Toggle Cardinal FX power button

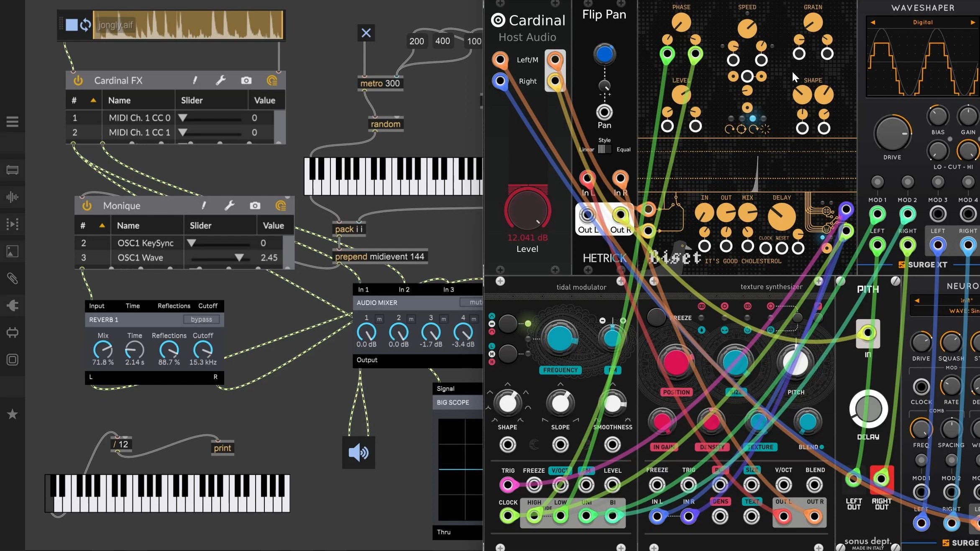coord(78,80)
